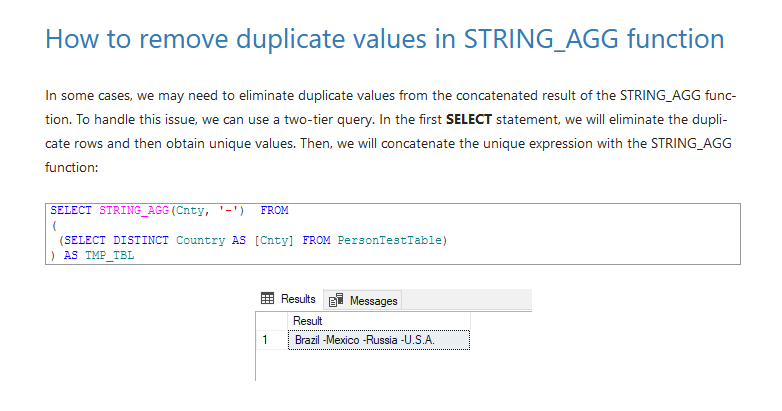Open the STRING_AGG article title link
The width and height of the screenshot is (782, 411).
point(385,39)
